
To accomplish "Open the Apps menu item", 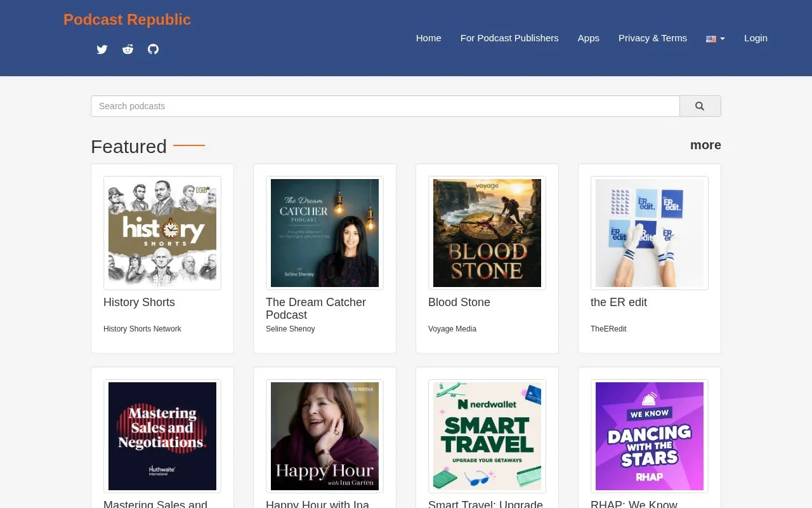I will (x=588, y=38).
